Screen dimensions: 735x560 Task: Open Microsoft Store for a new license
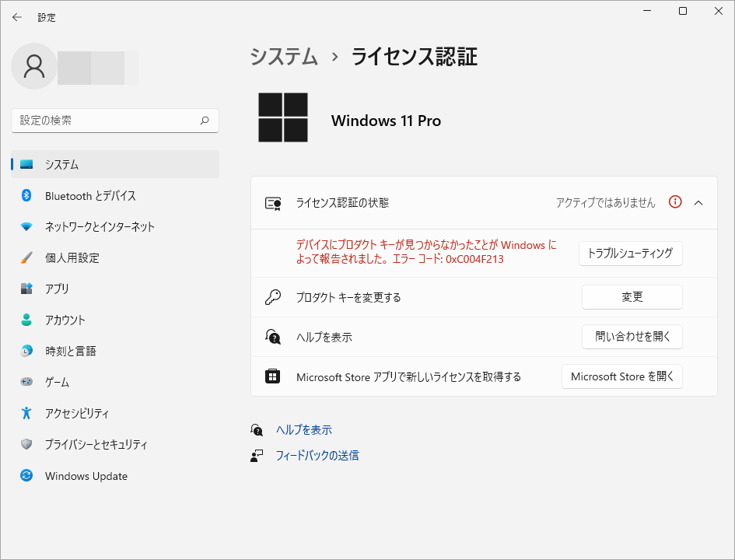pyautogui.click(x=621, y=376)
